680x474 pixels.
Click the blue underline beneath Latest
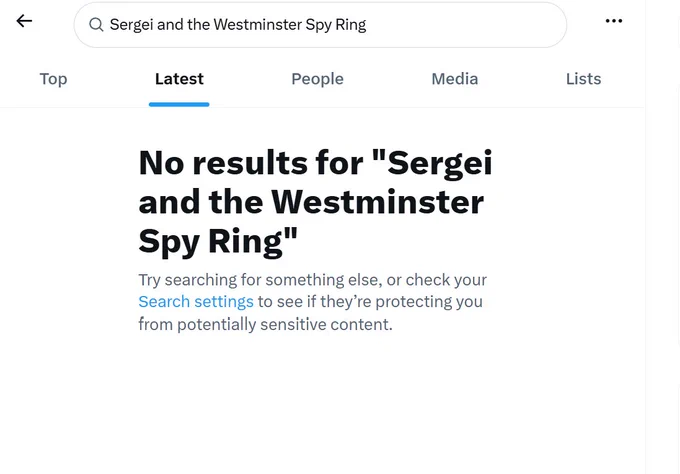click(179, 104)
